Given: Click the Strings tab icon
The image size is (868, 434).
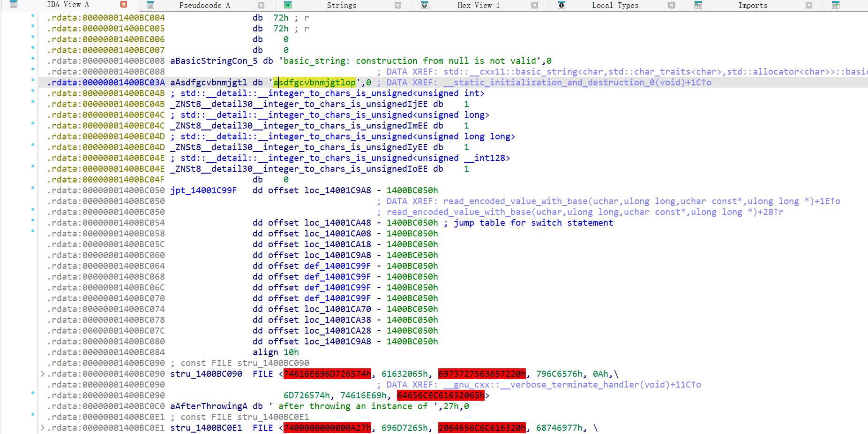Looking at the screenshot, I should coord(288,5).
